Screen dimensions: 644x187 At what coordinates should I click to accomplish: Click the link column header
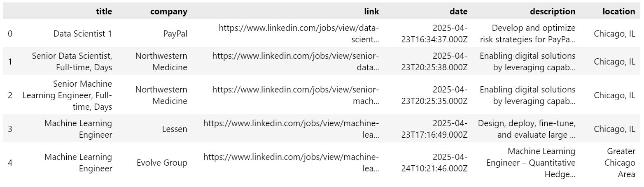(x=372, y=12)
